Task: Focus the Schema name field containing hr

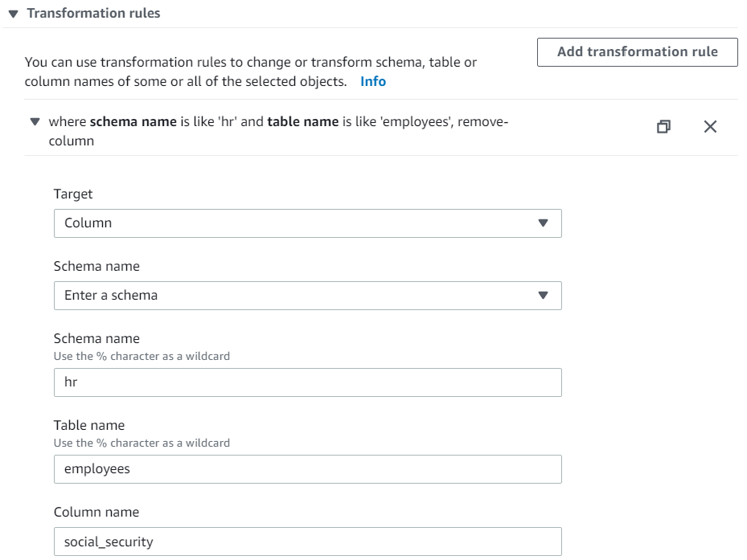Action: coord(307,382)
